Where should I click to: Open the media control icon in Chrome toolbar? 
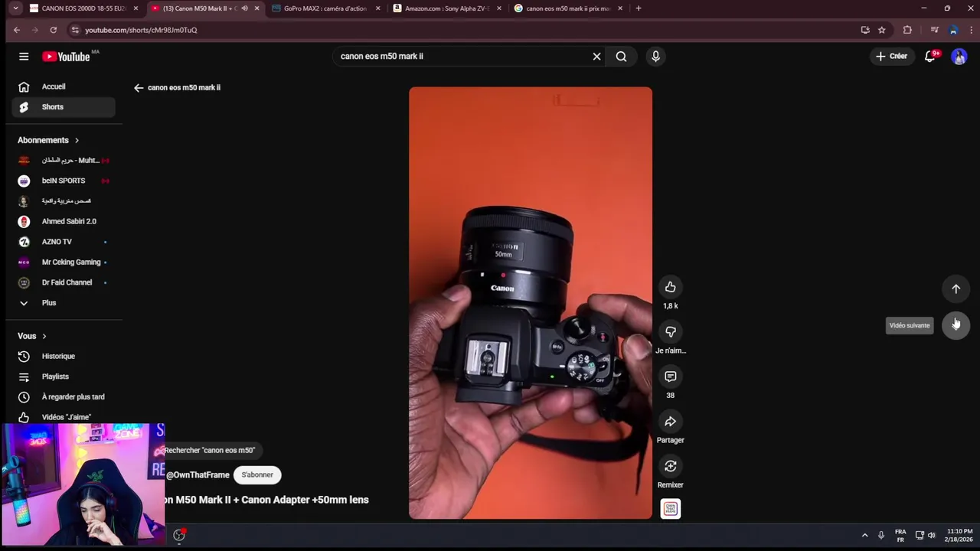[x=935, y=30]
